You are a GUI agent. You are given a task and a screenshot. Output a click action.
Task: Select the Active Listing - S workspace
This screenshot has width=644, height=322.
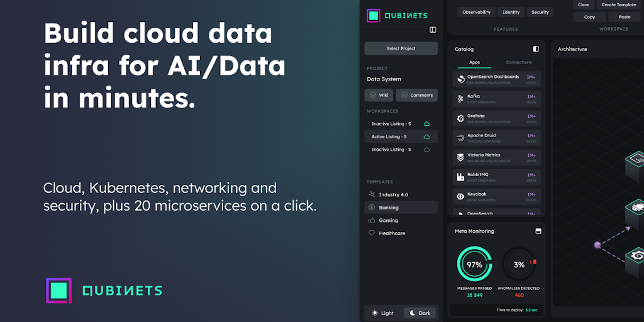point(401,136)
